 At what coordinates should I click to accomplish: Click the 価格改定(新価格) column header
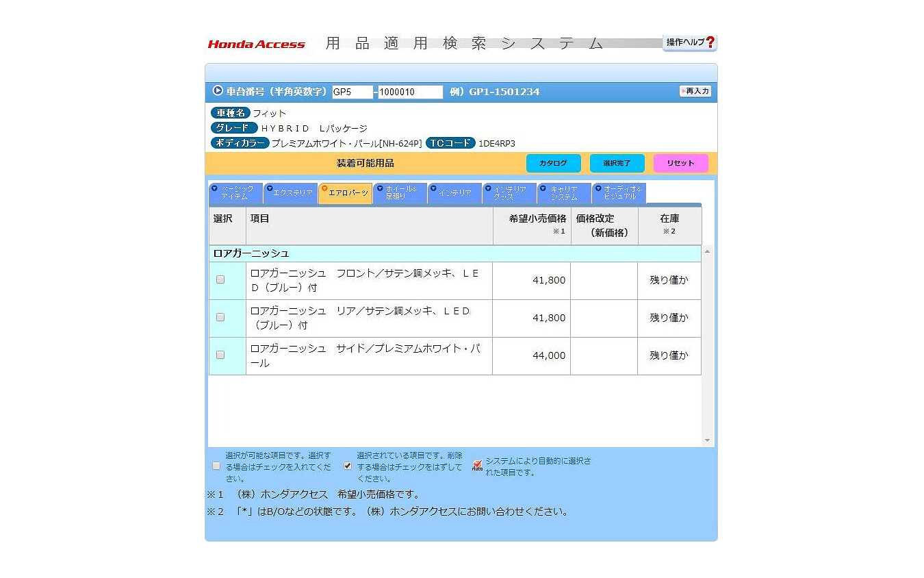pyautogui.click(x=604, y=225)
